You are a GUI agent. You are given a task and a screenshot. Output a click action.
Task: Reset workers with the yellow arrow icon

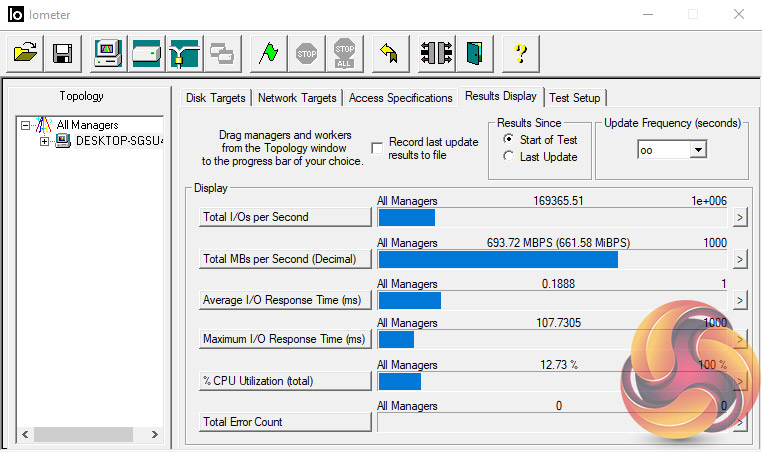[x=390, y=53]
